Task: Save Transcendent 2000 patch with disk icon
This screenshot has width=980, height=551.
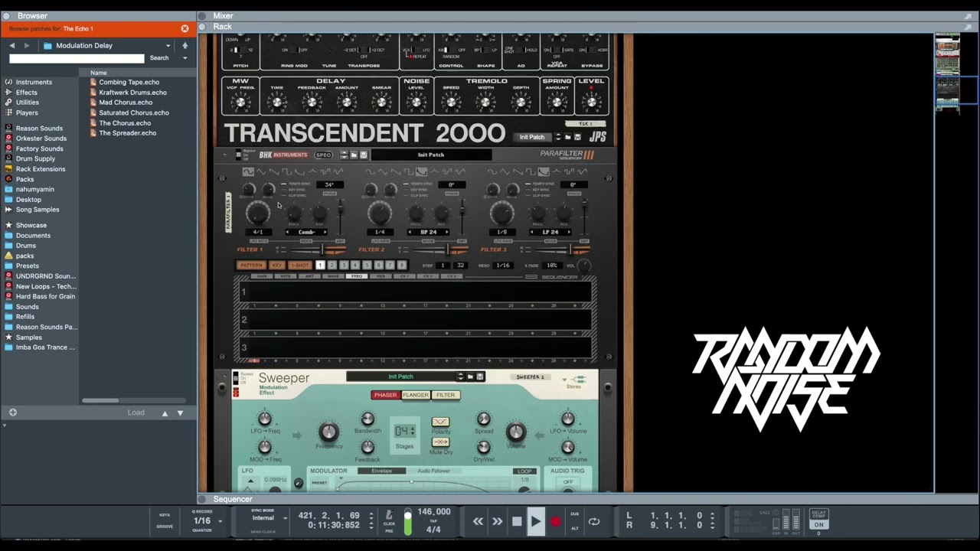Action: click(x=577, y=137)
